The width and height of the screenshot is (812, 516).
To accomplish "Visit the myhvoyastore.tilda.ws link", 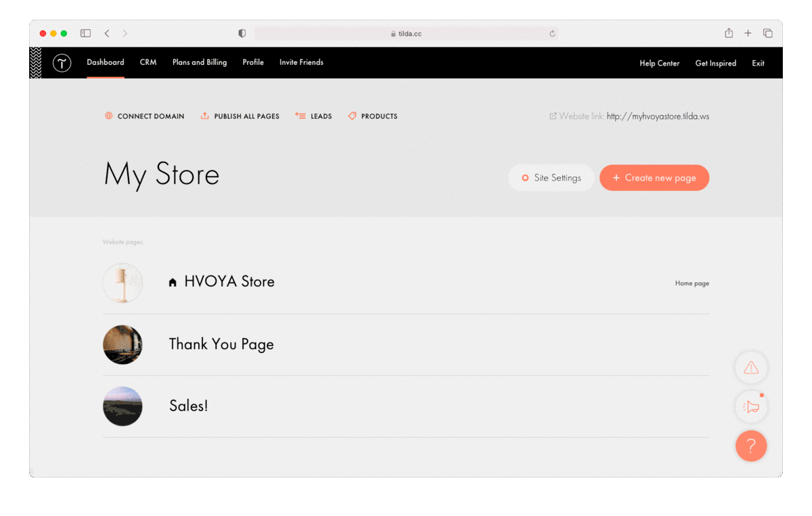I will (658, 116).
